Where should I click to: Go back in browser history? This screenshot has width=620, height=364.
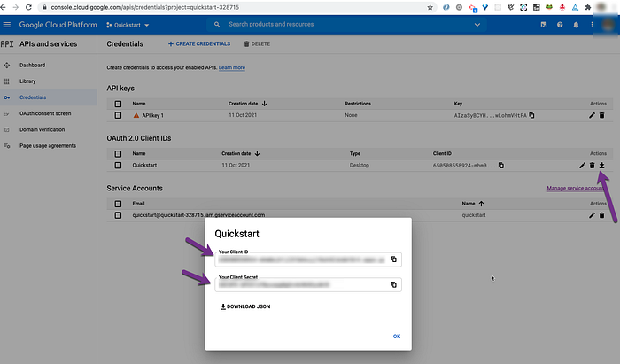pos(4,7)
